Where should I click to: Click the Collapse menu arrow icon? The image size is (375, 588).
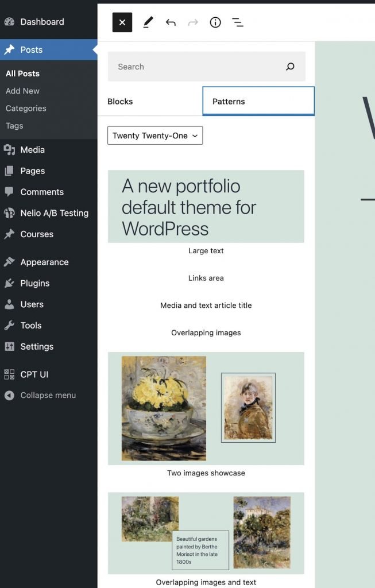tap(9, 395)
